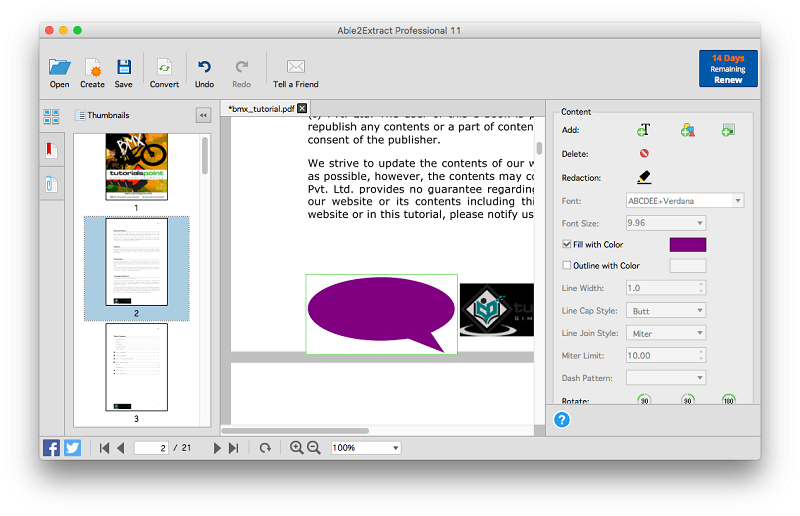Open the Line Cap Style dropdown
This screenshot has width=800, height=516.
click(666, 311)
